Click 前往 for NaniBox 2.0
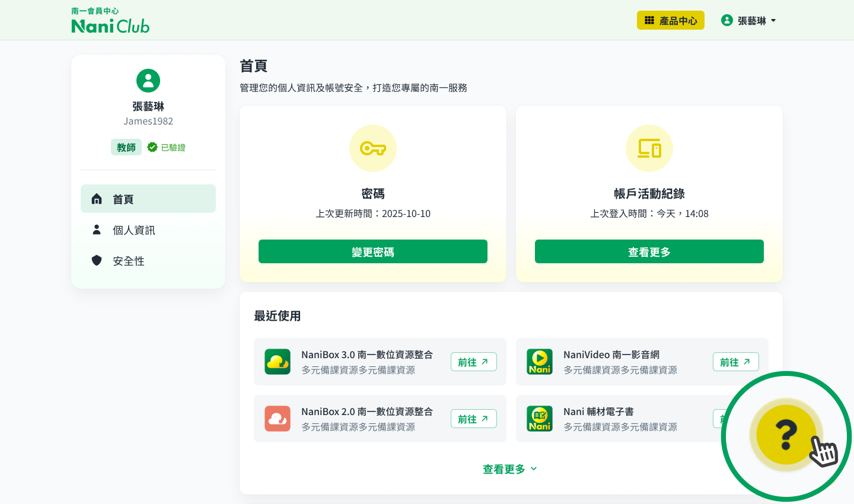 pos(474,419)
